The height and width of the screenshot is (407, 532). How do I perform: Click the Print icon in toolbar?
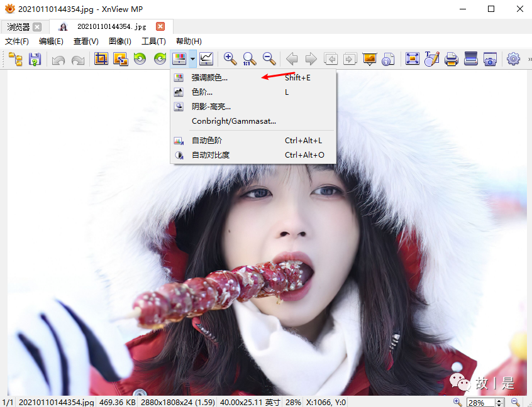[451, 59]
